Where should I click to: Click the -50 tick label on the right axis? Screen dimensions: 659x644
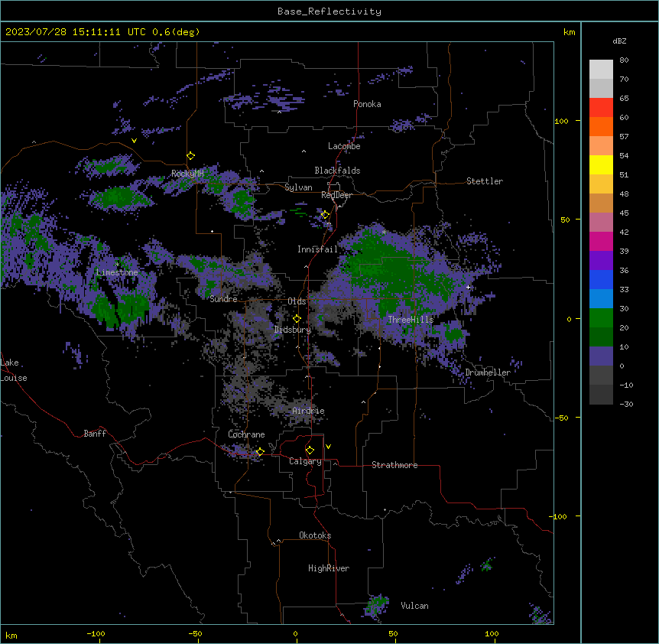click(x=561, y=418)
